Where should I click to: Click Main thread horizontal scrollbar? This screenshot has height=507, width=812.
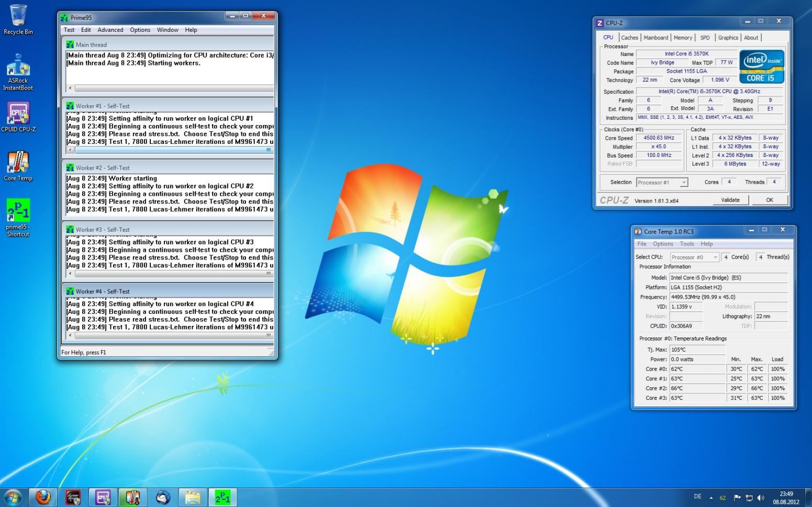point(170,88)
